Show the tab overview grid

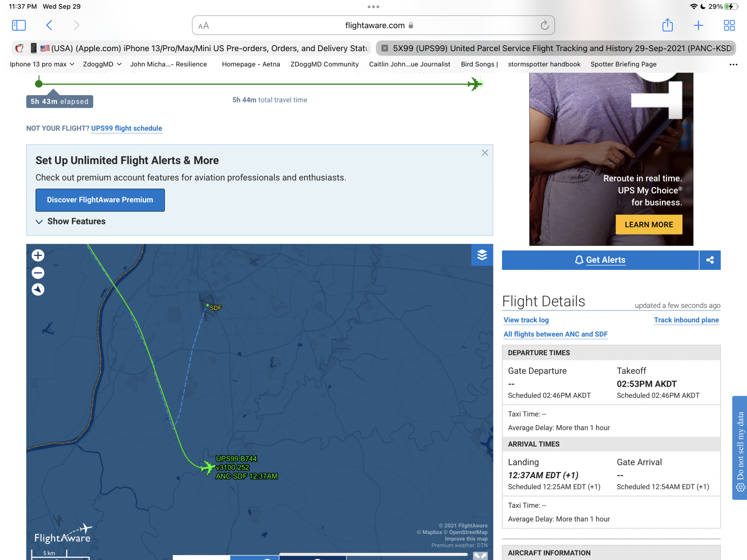(729, 25)
